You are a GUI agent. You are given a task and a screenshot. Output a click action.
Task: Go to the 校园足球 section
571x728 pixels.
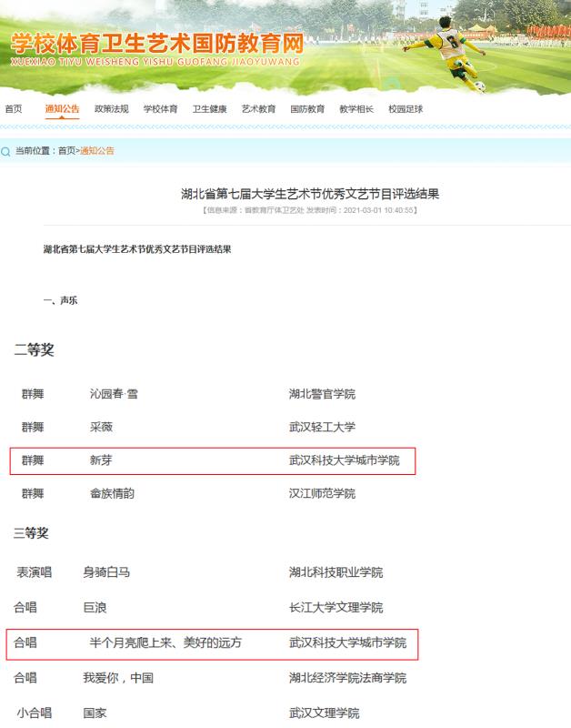406,109
